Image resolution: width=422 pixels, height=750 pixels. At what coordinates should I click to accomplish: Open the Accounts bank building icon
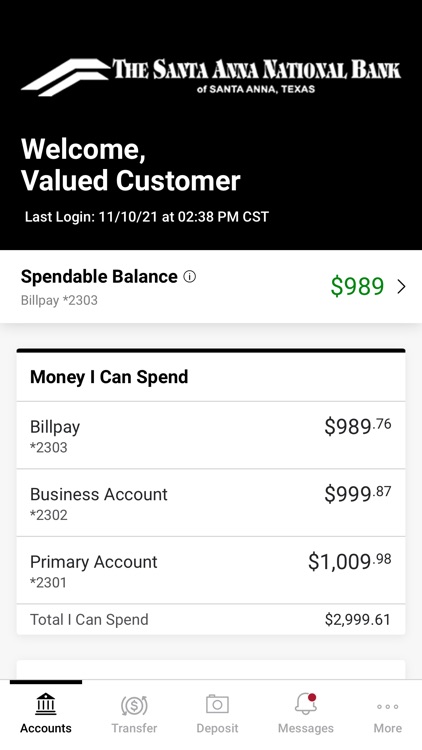pos(45,704)
